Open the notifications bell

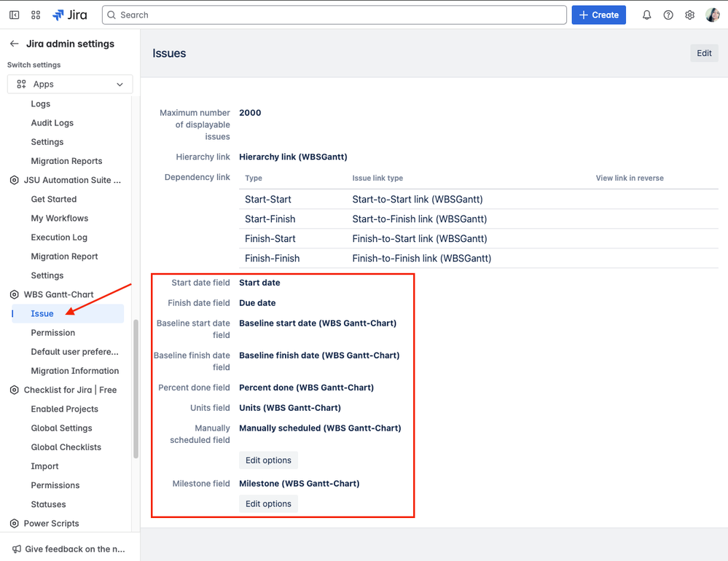click(647, 15)
